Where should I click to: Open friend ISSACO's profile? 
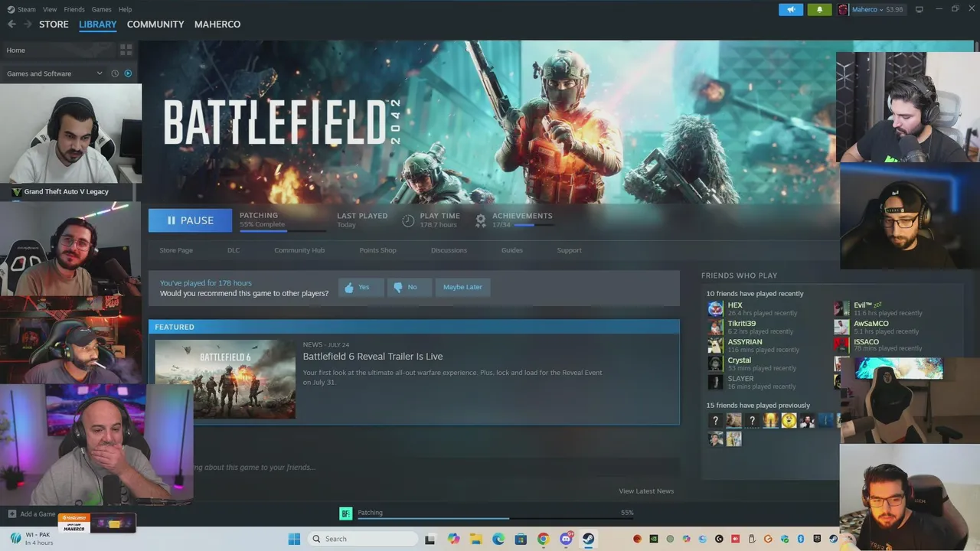pos(866,342)
